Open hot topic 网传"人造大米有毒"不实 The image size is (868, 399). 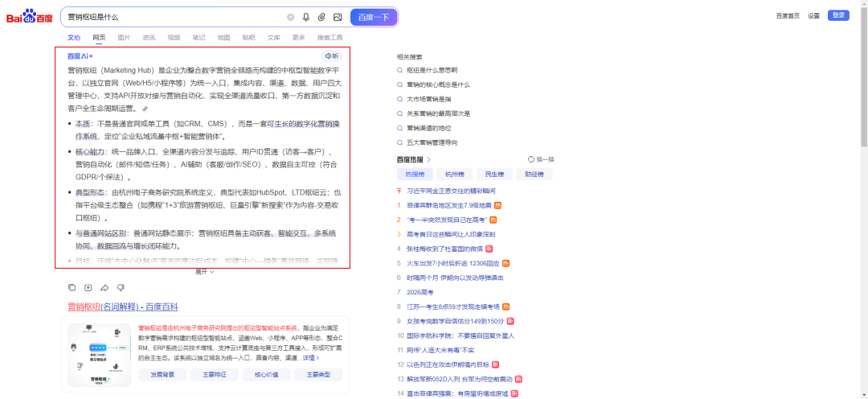coord(440,350)
